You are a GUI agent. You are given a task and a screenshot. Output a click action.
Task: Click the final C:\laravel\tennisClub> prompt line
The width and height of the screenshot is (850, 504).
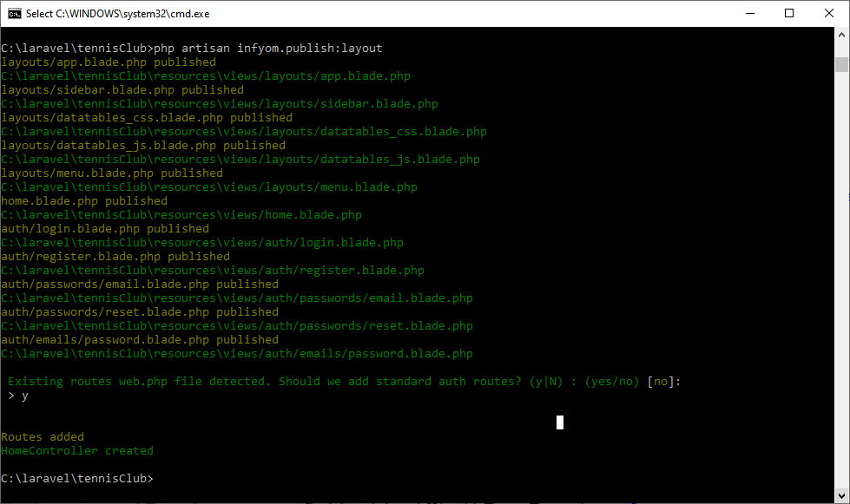(77, 478)
